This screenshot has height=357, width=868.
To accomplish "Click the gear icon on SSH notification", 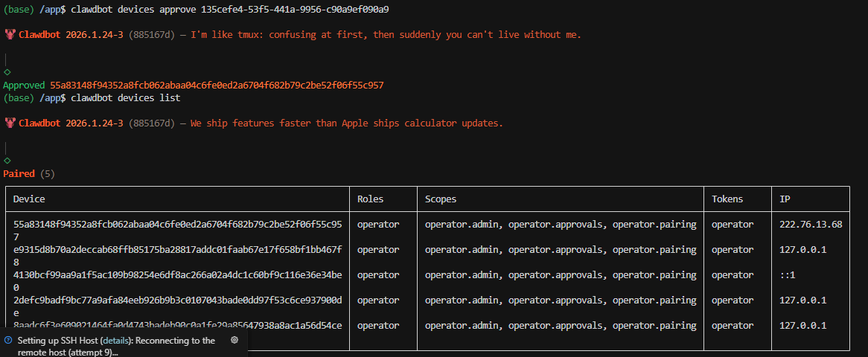I will click(x=234, y=340).
